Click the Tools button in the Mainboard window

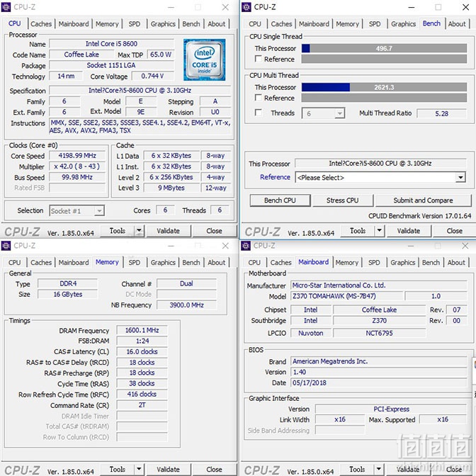[x=357, y=470]
